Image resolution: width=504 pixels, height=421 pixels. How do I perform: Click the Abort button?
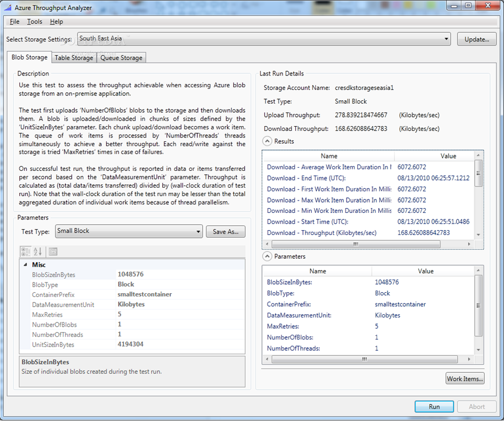coord(477,406)
